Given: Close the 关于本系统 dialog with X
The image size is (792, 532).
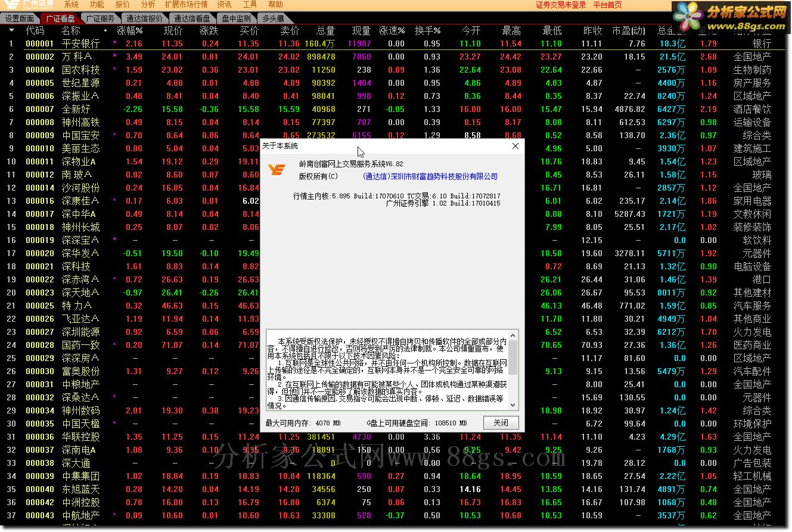Looking at the screenshot, I should tap(515, 146).
